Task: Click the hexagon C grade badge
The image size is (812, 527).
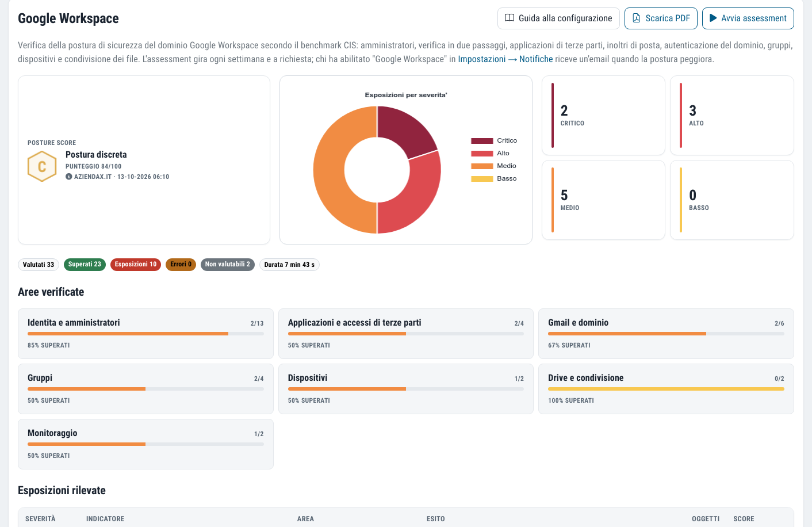Action: pyautogui.click(x=42, y=166)
